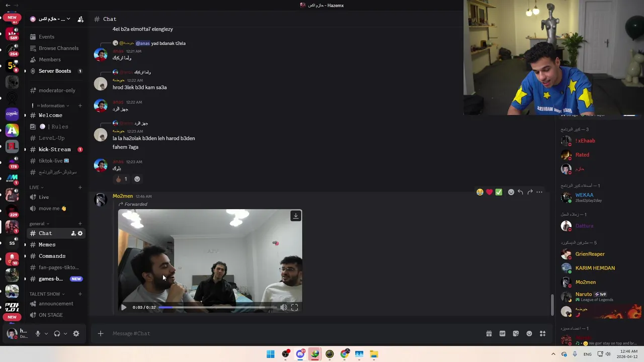Toggle microphone mute in user panel
The height and width of the screenshot is (362, 644).
tap(37, 333)
